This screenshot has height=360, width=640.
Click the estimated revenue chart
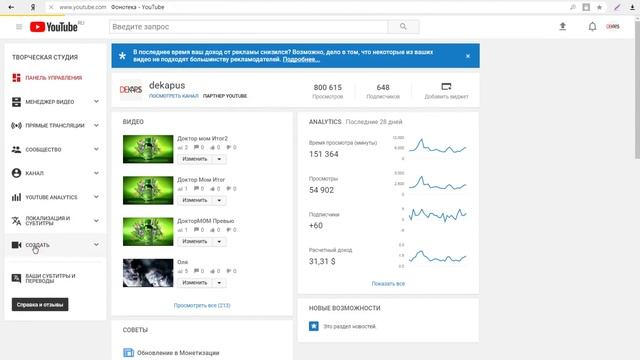[438, 256]
